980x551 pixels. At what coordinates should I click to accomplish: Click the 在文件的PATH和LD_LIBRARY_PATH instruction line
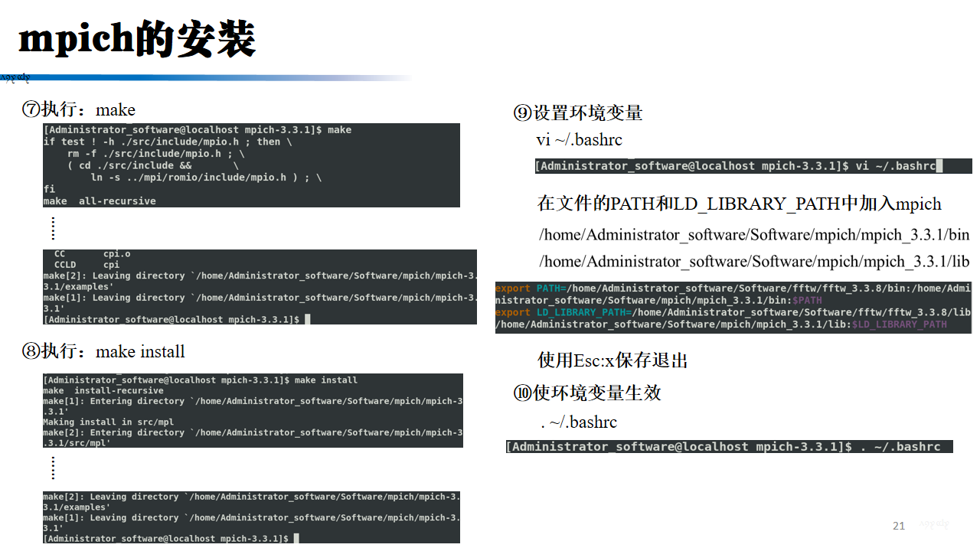(x=739, y=204)
